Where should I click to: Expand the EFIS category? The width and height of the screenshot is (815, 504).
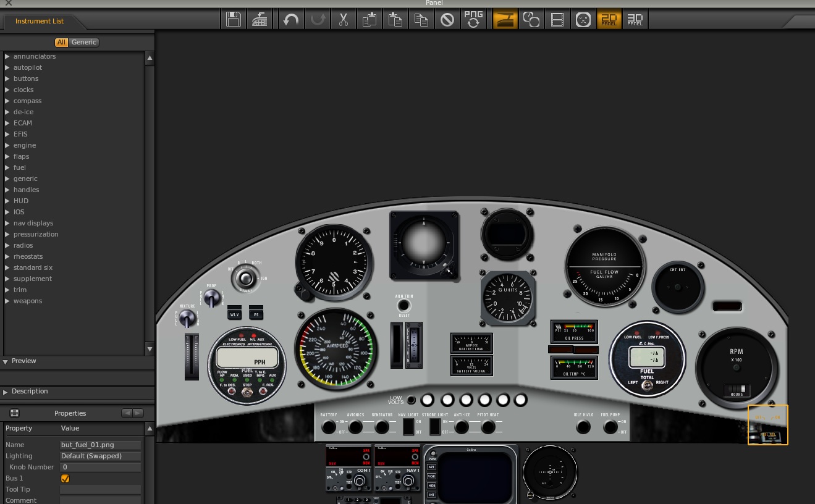[7, 134]
